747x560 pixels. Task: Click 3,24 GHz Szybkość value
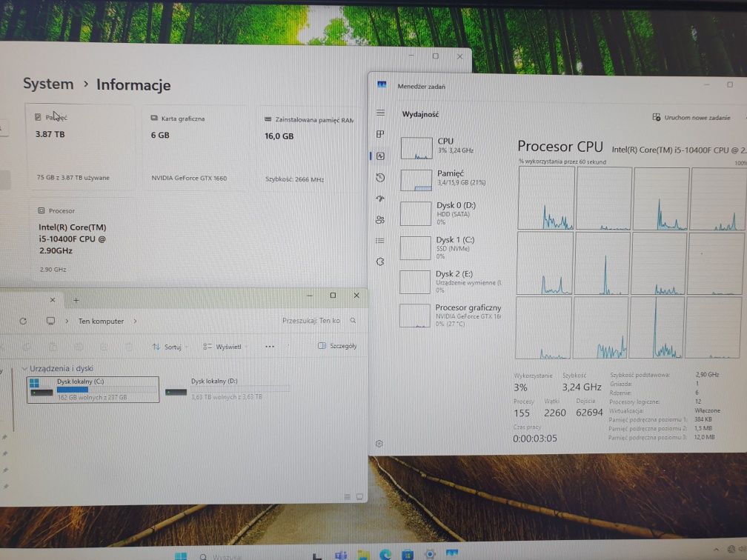(582, 387)
